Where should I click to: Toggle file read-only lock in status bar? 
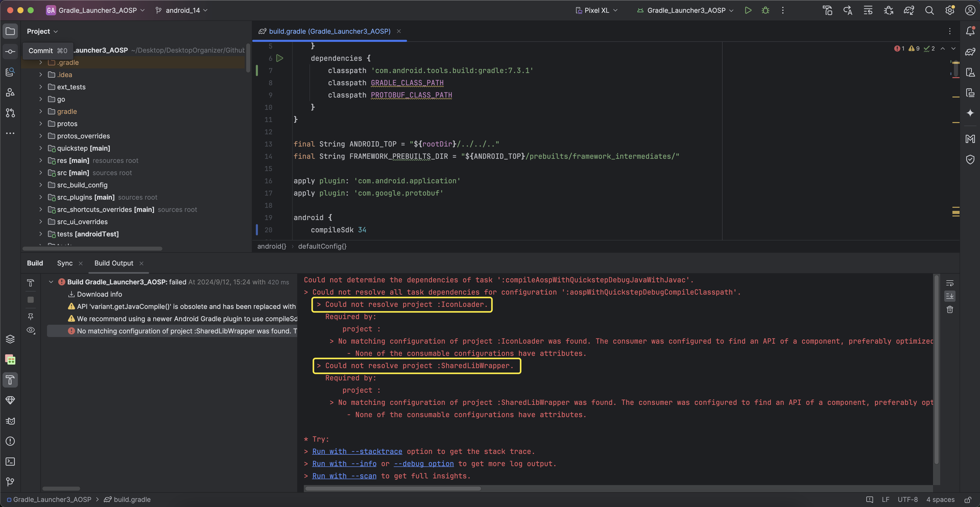pos(968,499)
